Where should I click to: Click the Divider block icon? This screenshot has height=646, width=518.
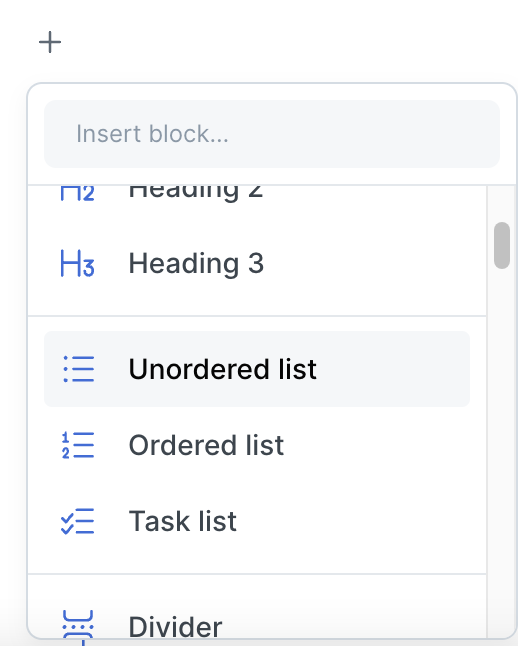point(78,625)
